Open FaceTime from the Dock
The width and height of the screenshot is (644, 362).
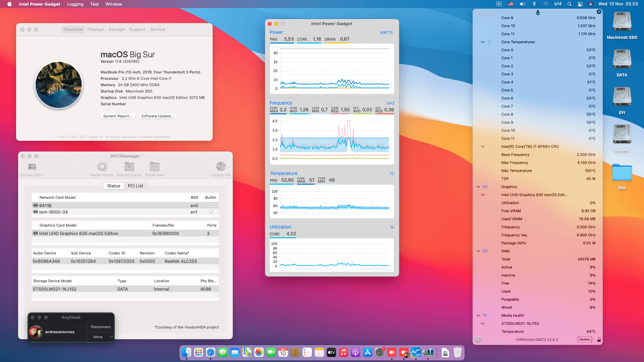(271, 352)
